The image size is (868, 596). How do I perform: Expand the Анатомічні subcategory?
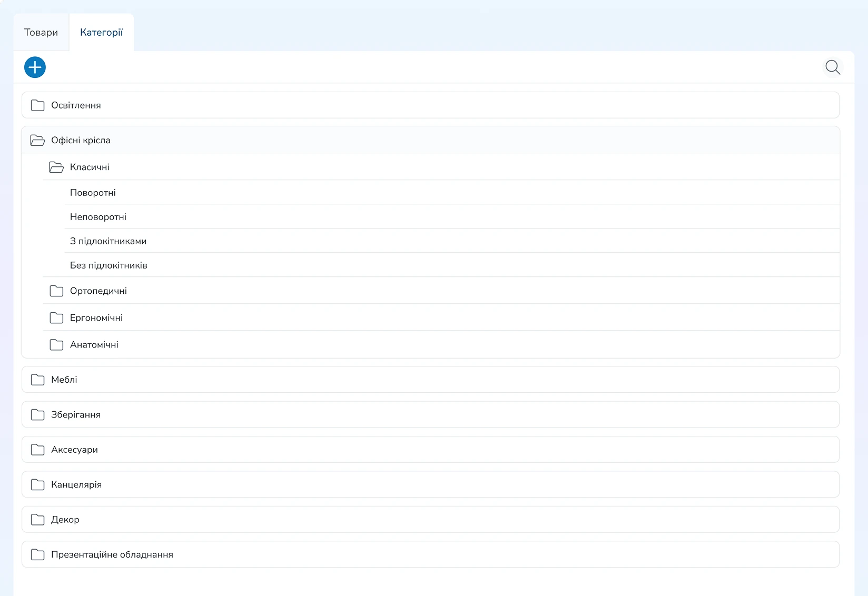pos(441,344)
